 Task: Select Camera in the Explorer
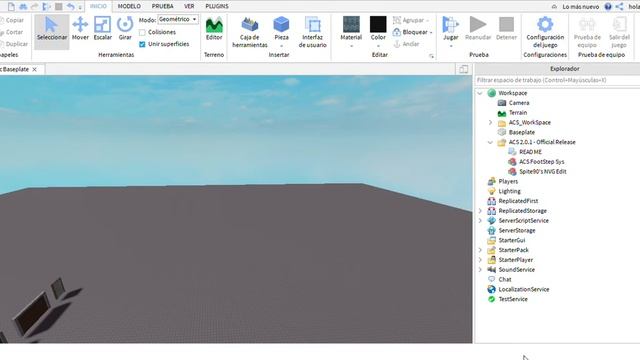tap(519, 103)
